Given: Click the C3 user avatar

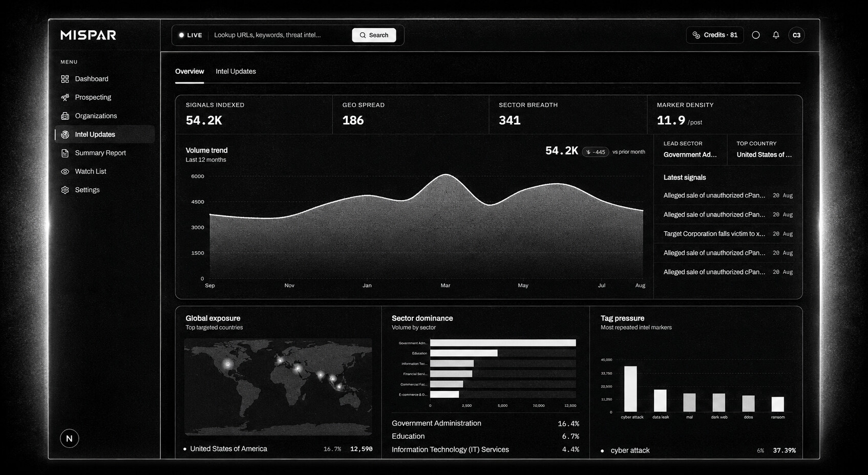Looking at the screenshot, I should (x=796, y=35).
